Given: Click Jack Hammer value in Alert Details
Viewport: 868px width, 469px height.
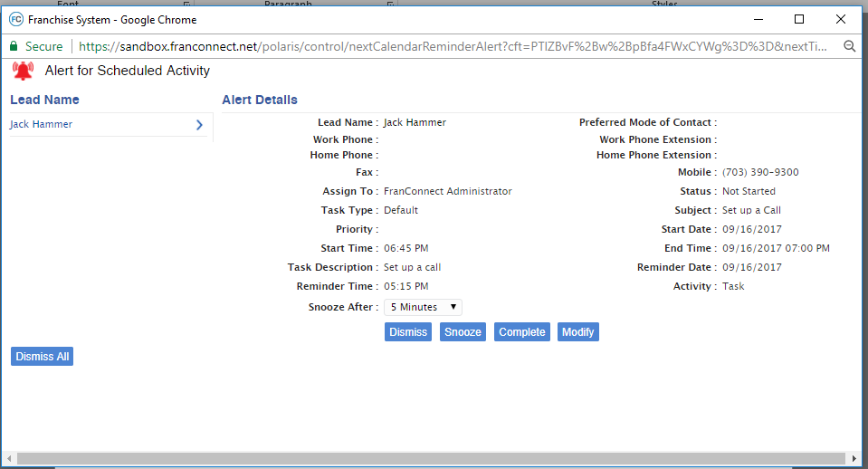Looking at the screenshot, I should [415, 122].
